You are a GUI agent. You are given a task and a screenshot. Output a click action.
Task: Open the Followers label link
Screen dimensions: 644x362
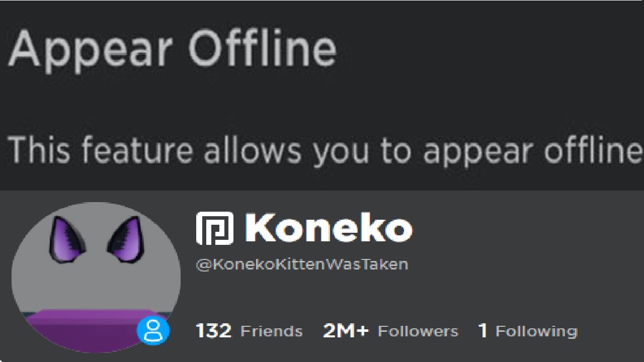[x=418, y=331]
